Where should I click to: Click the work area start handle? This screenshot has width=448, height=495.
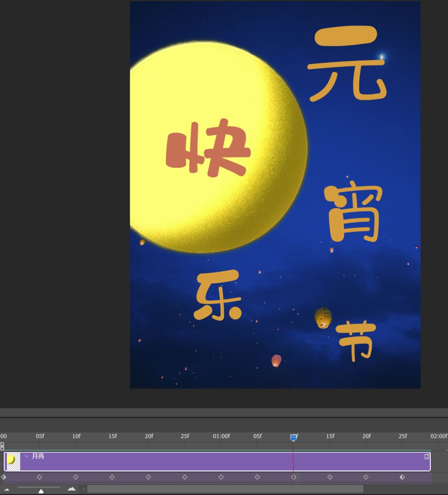(2, 446)
